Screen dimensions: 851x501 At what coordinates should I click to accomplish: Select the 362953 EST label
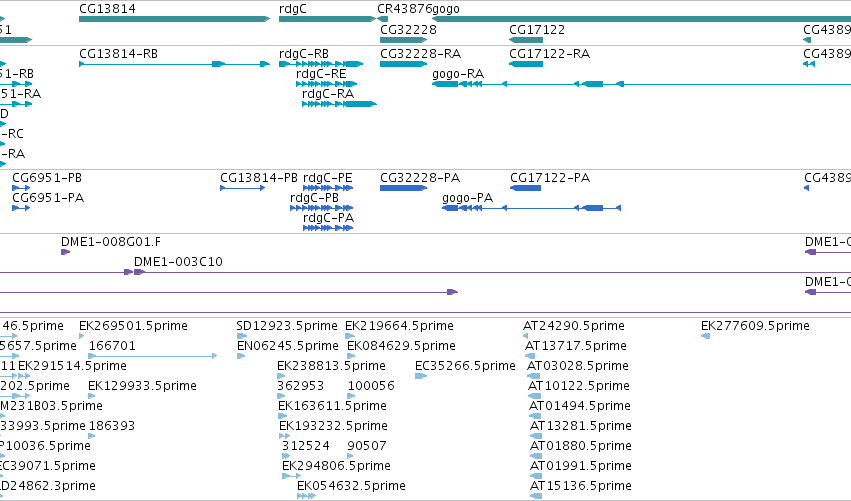300,386
